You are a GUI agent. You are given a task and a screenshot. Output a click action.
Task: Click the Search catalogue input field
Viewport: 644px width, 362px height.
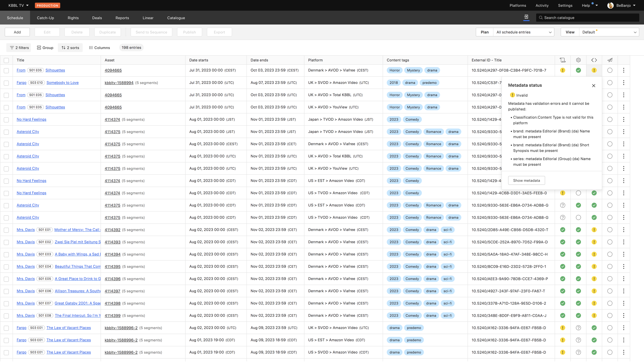[588, 18]
